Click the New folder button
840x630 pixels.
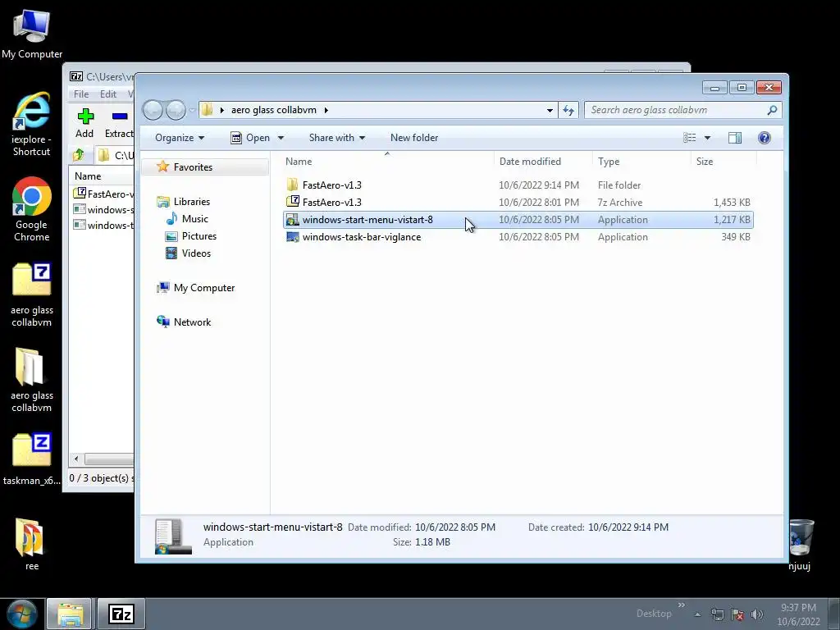414,138
